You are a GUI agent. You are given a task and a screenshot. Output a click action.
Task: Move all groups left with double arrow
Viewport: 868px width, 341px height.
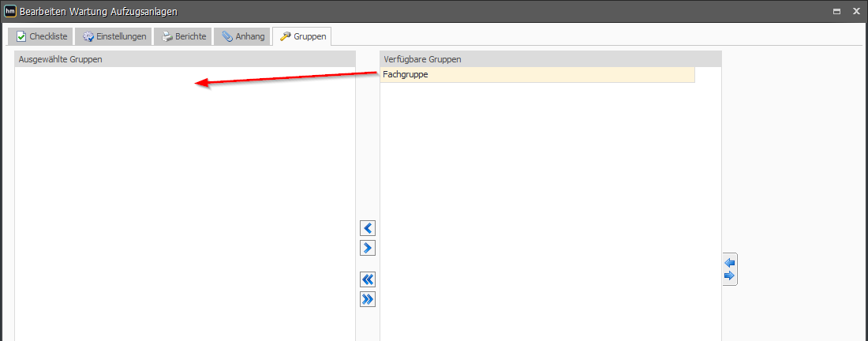pos(368,279)
